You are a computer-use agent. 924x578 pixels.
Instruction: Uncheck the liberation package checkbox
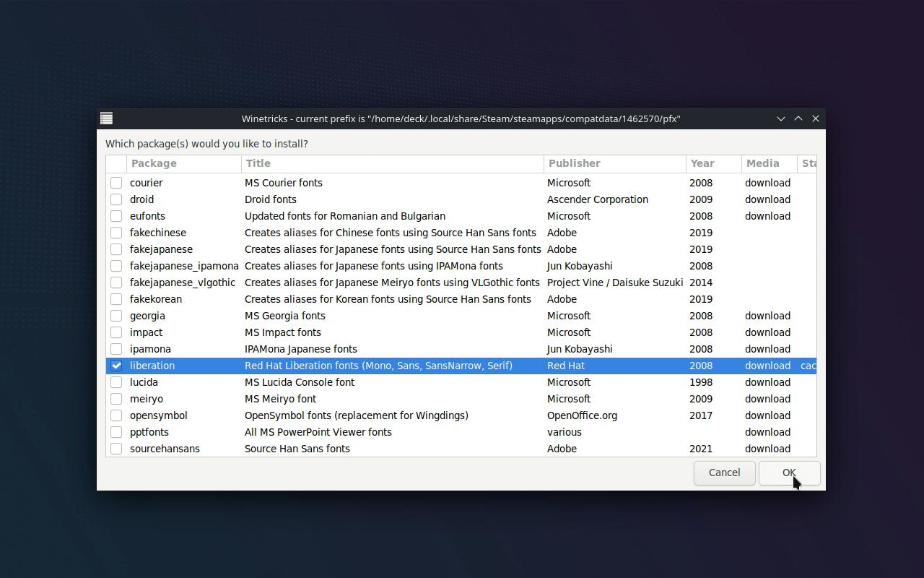pyautogui.click(x=116, y=366)
